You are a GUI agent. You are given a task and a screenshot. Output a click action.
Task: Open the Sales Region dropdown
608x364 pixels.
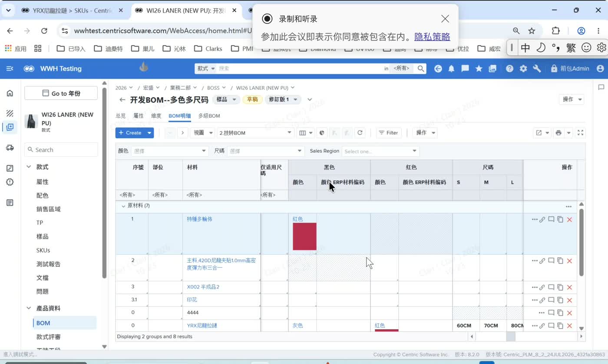(380, 151)
